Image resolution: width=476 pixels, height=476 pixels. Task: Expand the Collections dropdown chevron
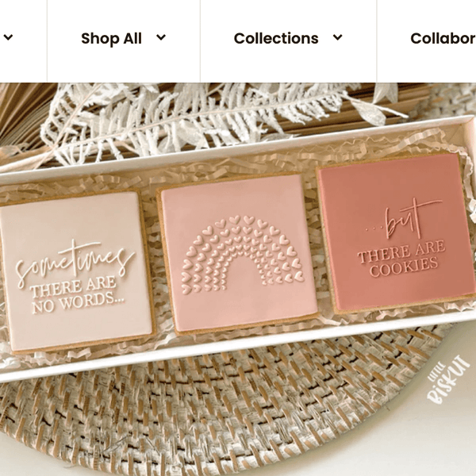[x=338, y=37]
